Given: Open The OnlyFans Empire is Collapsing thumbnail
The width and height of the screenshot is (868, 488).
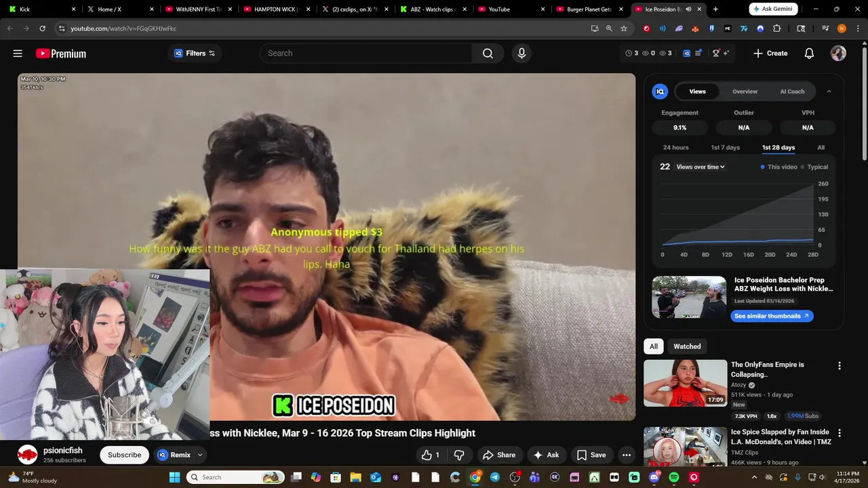Looking at the screenshot, I should (x=685, y=383).
